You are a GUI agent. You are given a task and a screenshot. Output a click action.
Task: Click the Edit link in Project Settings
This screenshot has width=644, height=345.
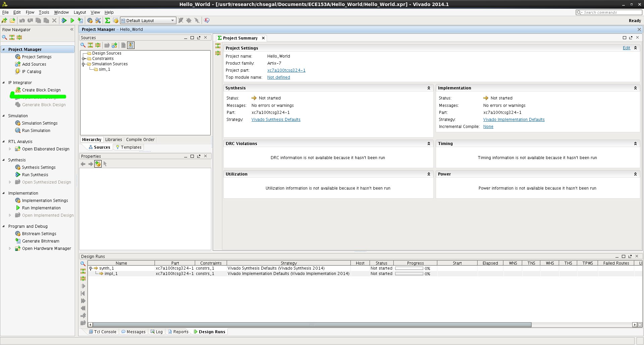[626, 48]
